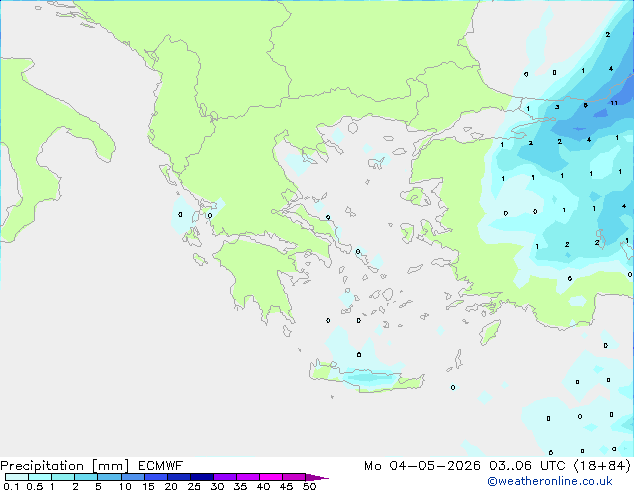Select the legend swatch between 35 and 40

click(x=248, y=477)
